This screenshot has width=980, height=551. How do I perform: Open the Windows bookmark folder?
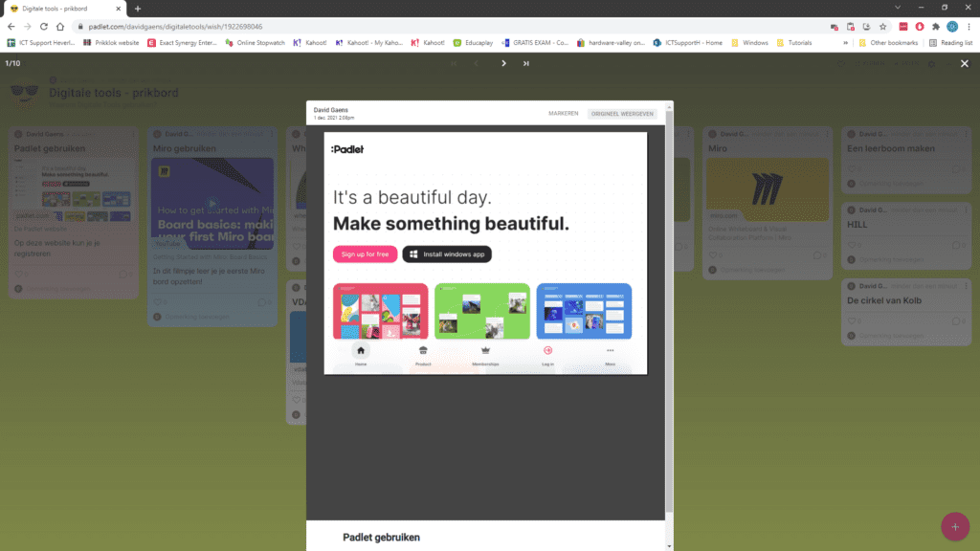749,43
